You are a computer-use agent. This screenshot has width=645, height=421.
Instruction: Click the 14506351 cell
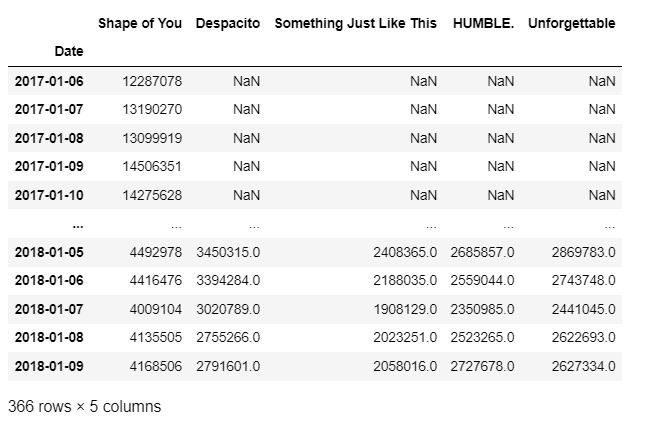pyautogui.click(x=152, y=166)
